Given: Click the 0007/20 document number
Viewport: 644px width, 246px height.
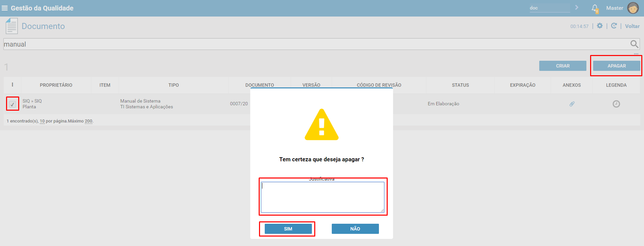Looking at the screenshot, I should (x=239, y=104).
